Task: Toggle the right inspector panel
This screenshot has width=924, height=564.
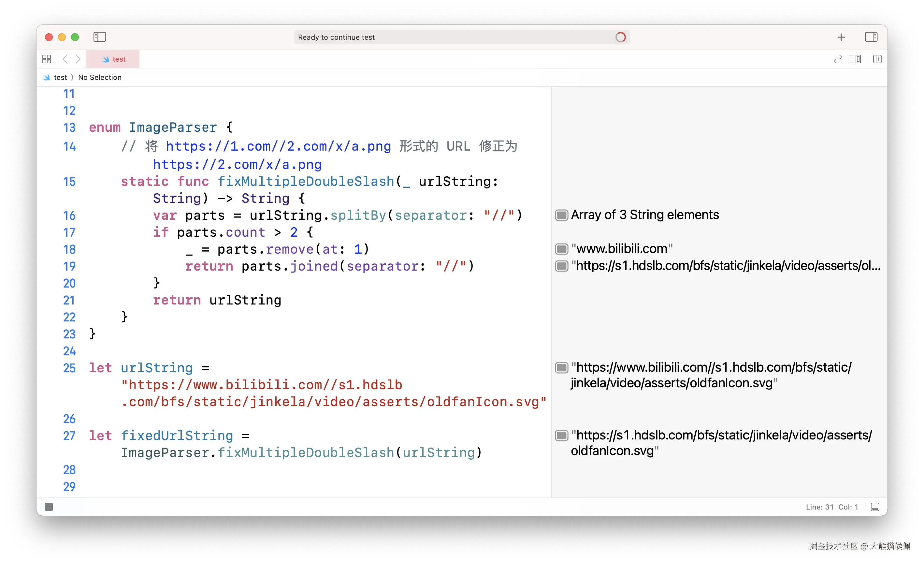Action: pyautogui.click(x=871, y=37)
